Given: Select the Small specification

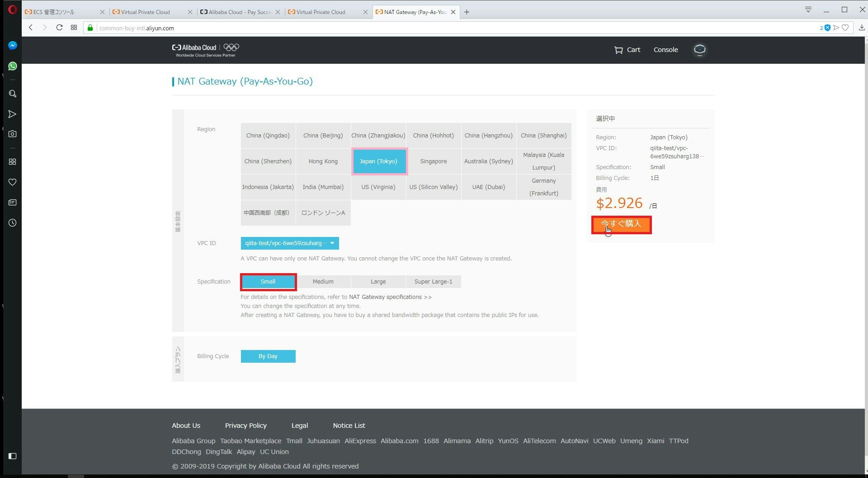Looking at the screenshot, I should [x=268, y=282].
